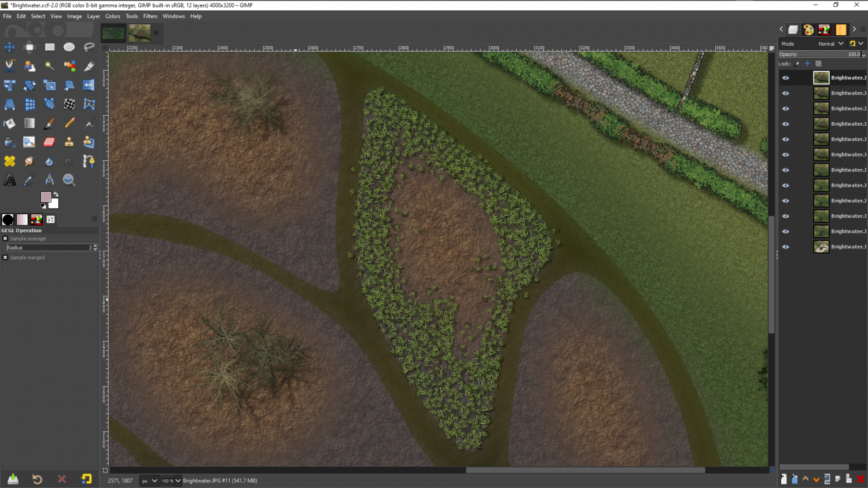Select the Airbrush tool
This screenshot has width=868, height=488.
89,123
